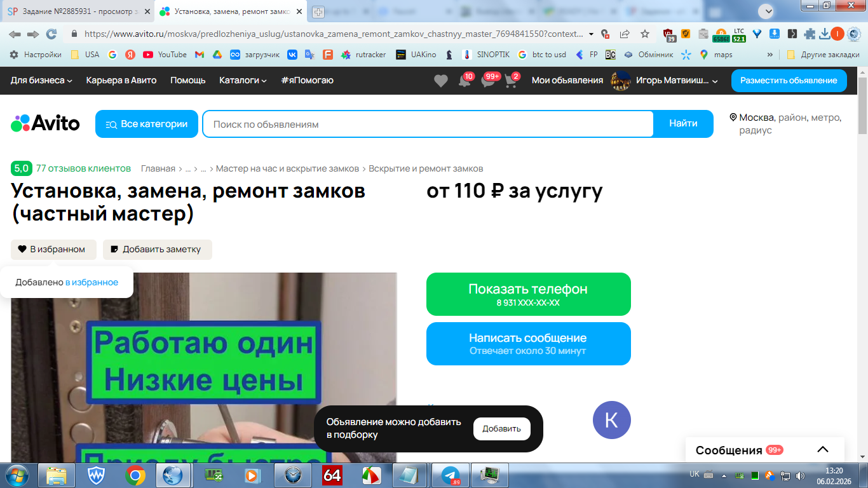Image resolution: width=868 pixels, height=488 pixels.
Task: Open the Помощь menu link
Action: (188, 81)
